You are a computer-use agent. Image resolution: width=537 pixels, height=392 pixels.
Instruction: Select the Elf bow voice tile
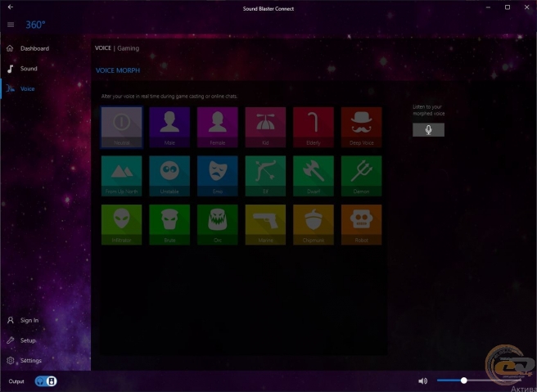pos(265,176)
